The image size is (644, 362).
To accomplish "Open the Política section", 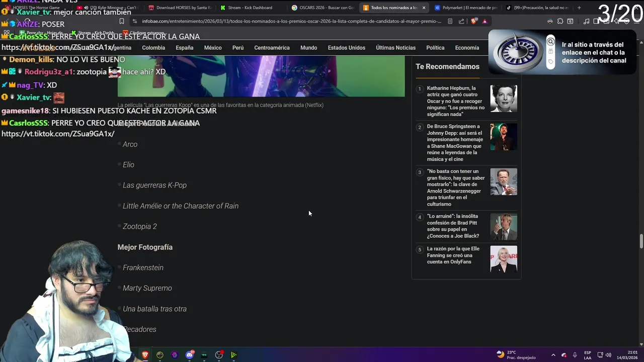I will (435, 48).
